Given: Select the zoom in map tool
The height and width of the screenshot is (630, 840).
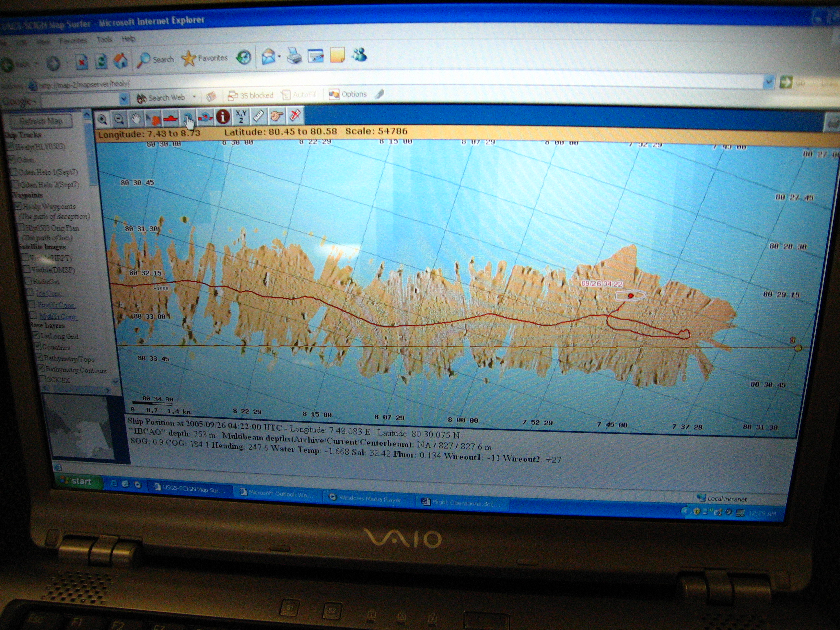Looking at the screenshot, I should click(102, 120).
